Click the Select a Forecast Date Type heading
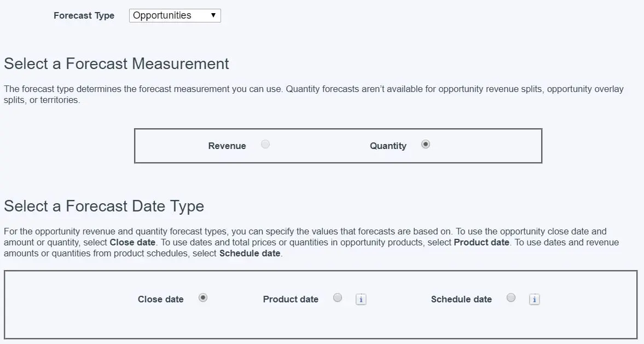Viewport: 644px width, 344px height. pyautogui.click(x=104, y=206)
